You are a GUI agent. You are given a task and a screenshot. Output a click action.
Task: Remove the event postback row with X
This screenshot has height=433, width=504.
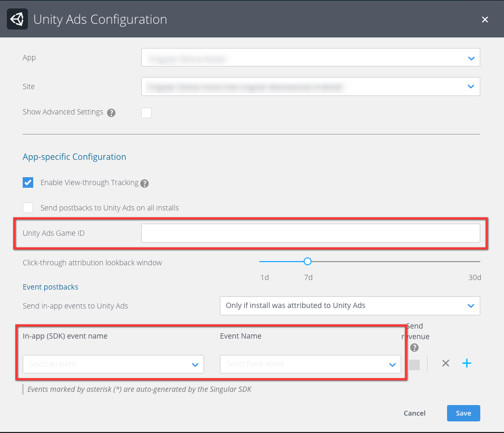pos(445,363)
